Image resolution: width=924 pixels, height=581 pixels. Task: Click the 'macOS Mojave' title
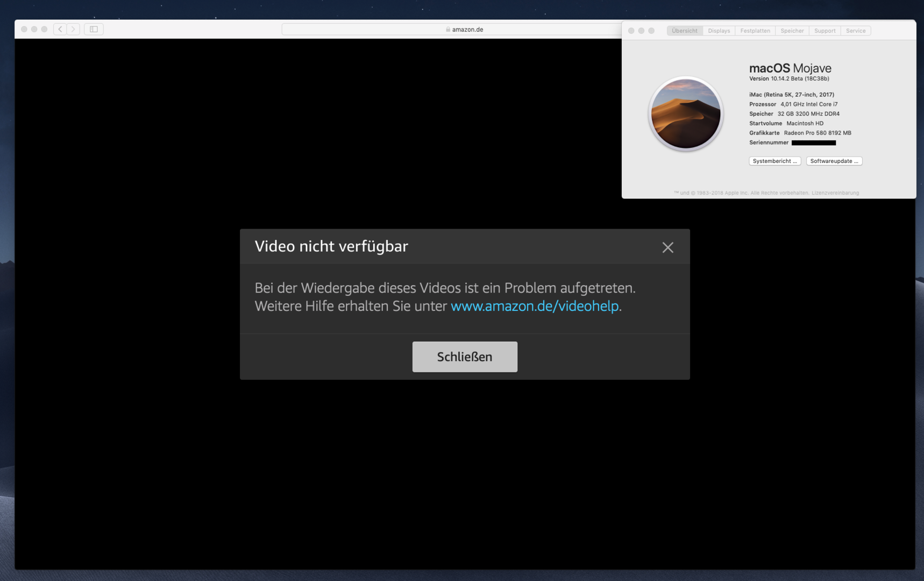coord(790,68)
